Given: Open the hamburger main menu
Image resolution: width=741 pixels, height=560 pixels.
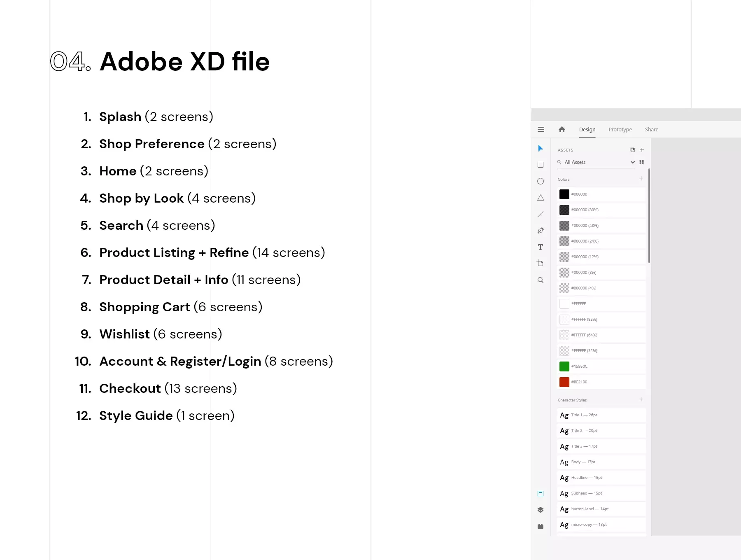Looking at the screenshot, I should click(541, 129).
